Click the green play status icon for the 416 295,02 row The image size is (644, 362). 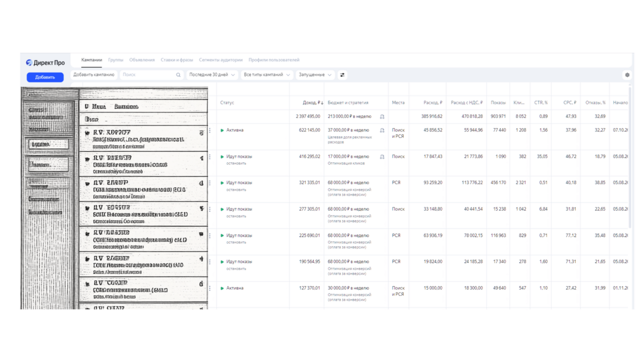coord(222,157)
